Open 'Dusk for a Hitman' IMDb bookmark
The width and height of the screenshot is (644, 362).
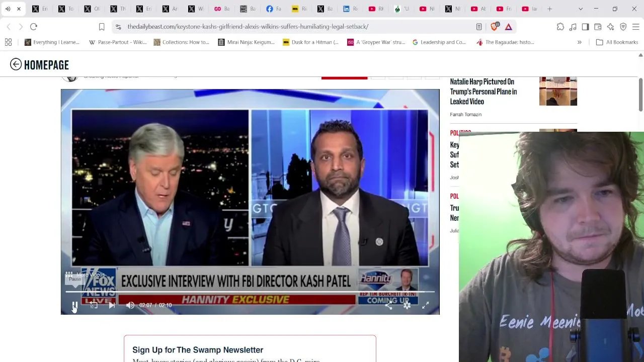(310, 42)
